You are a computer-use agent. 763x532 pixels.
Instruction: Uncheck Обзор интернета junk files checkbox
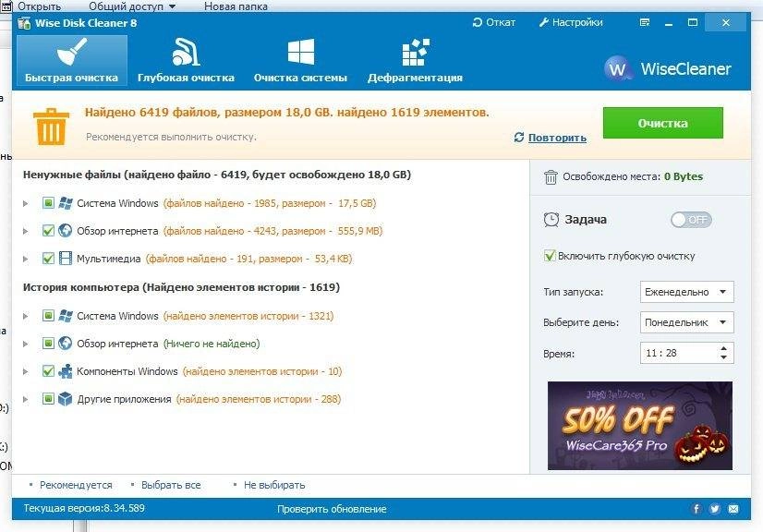[48, 230]
